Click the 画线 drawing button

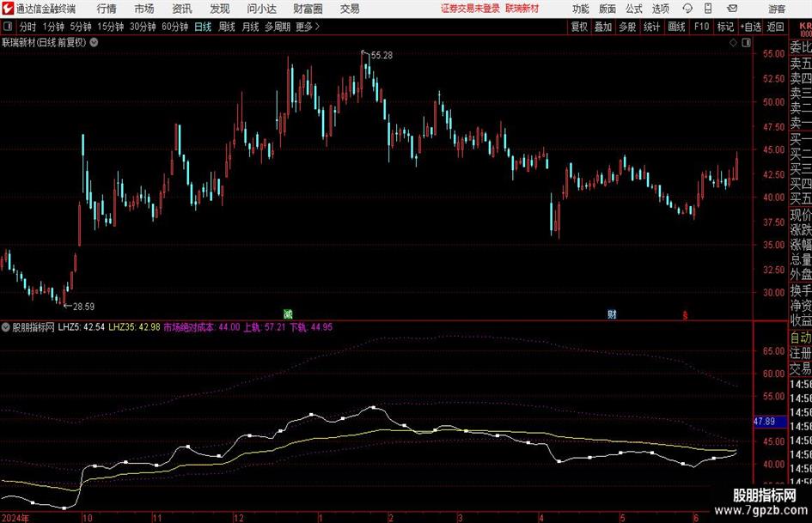pos(676,27)
